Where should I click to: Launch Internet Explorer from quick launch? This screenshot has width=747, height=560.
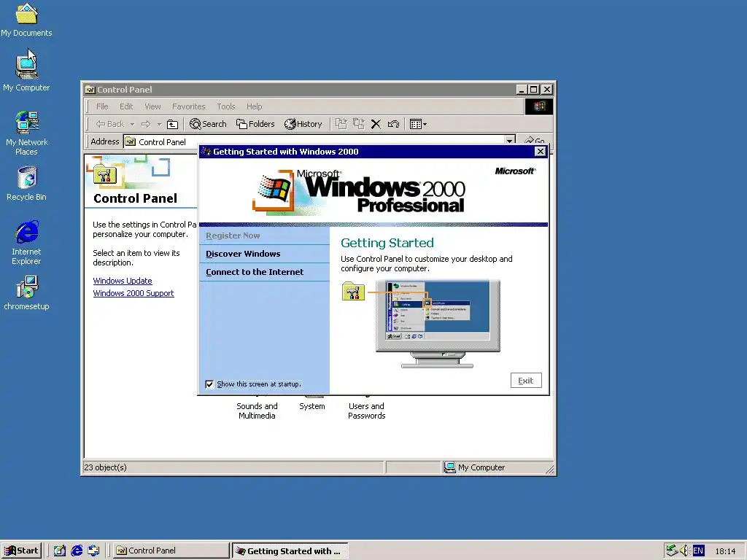77,551
